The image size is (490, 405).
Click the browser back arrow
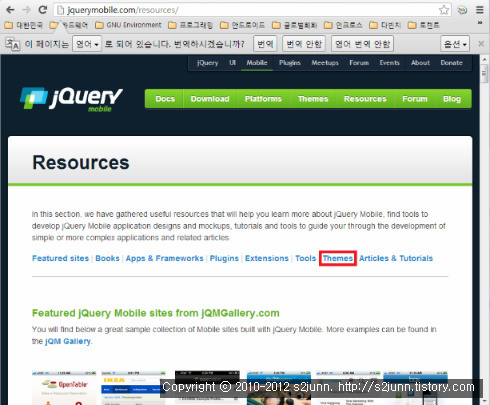pos(11,10)
